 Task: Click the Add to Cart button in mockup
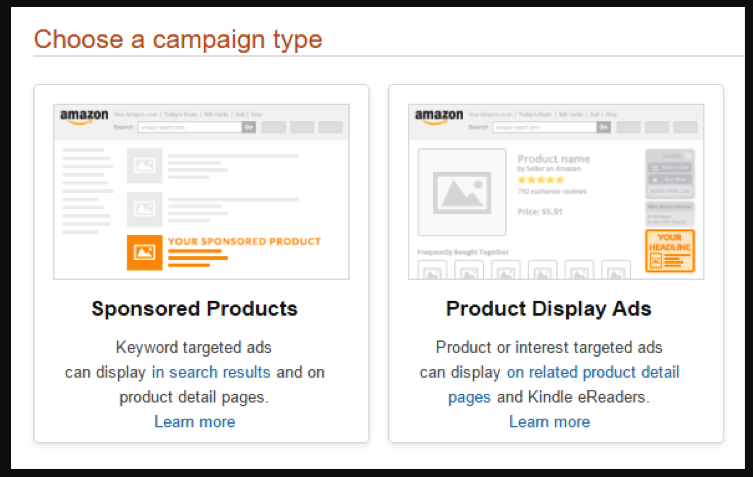[669, 166]
